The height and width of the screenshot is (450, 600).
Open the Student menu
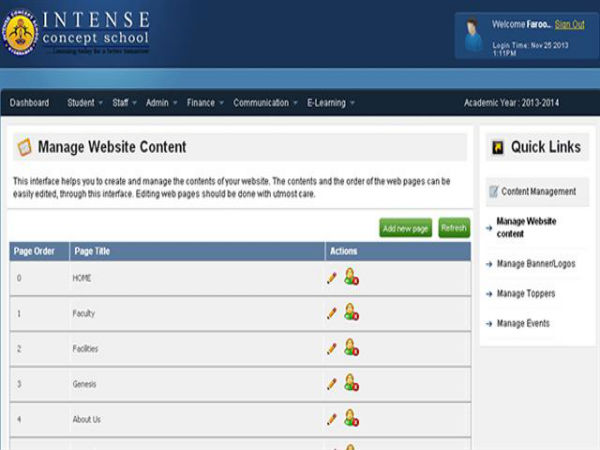(x=81, y=103)
